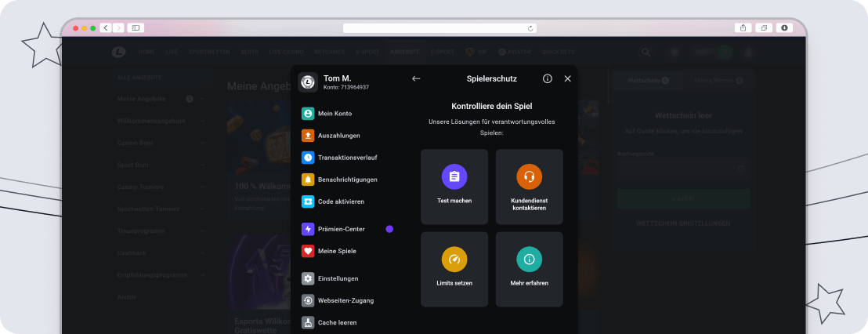This screenshot has width=868, height=334.
Task: Open Mein Konto from account menu
Action: click(327, 114)
